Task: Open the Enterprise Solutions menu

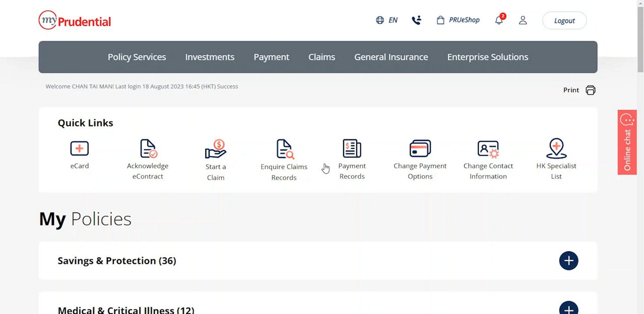Action: click(x=488, y=57)
